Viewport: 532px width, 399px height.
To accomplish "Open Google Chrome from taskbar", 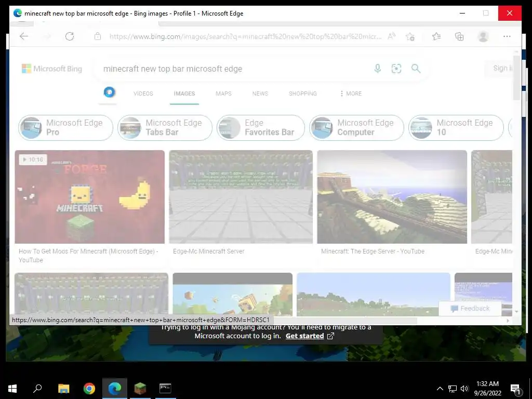I will tap(89, 389).
